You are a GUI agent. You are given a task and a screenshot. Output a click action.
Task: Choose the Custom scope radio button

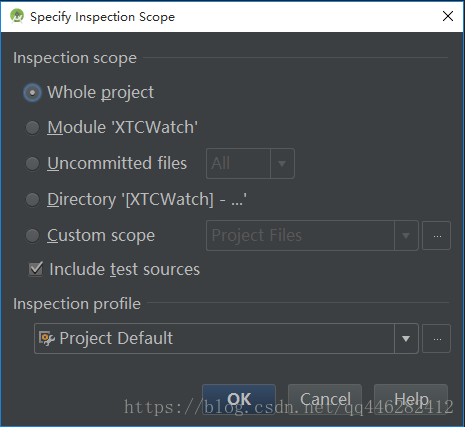tap(33, 236)
